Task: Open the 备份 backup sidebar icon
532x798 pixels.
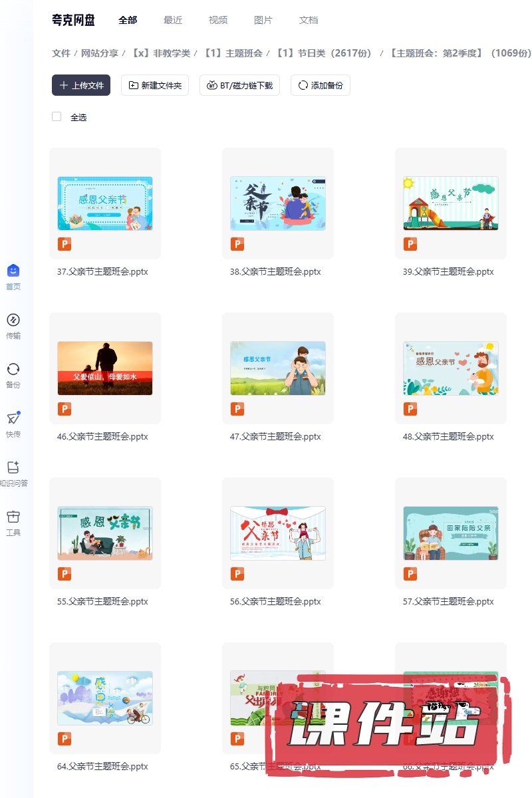Action: click(x=13, y=369)
